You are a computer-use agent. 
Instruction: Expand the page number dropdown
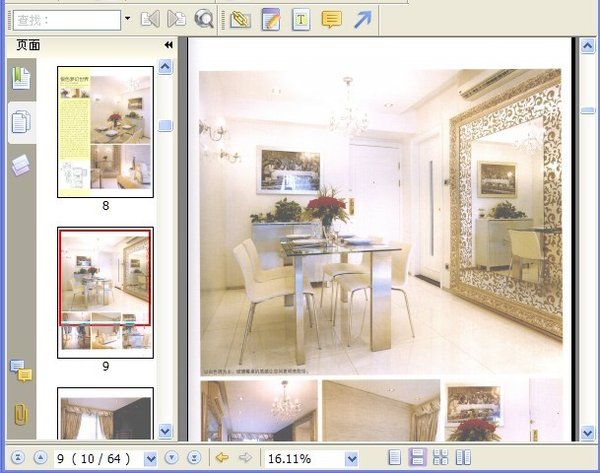click(x=151, y=458)
